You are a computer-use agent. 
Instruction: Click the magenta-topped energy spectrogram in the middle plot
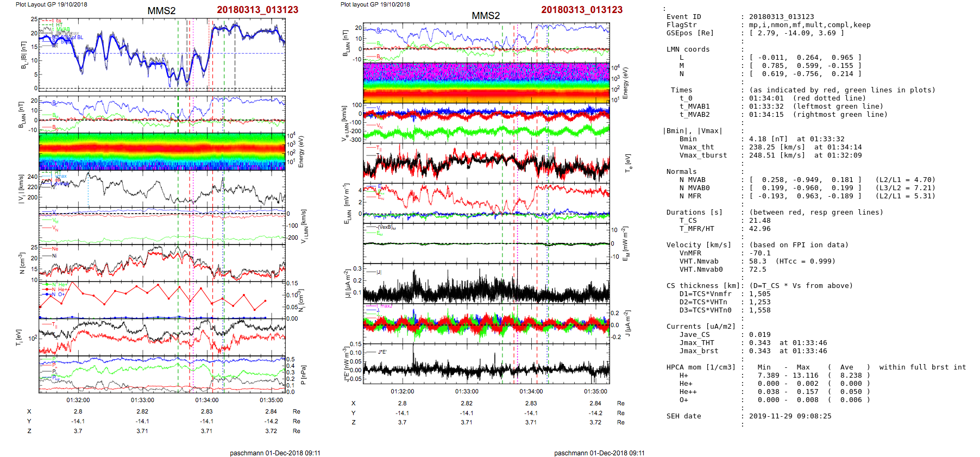coord(486,83)
